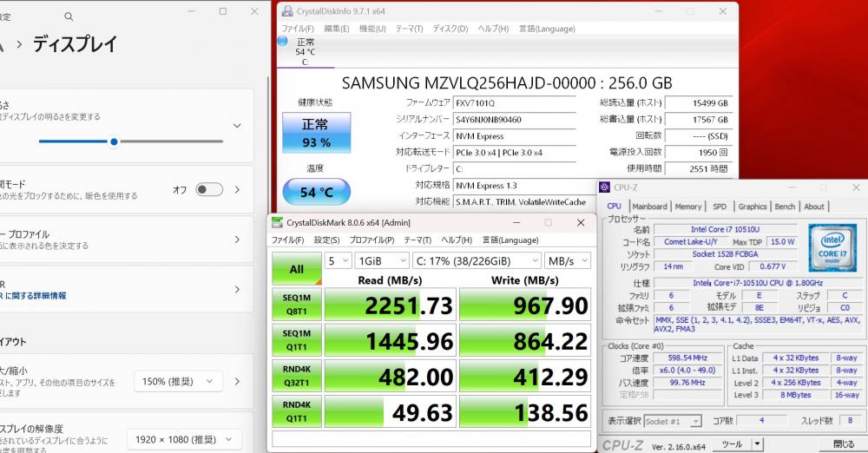Click the serial number field S4Y6NJ0NB90460
The height and width of the screenshot is (453, 868).
pos(514,120)
